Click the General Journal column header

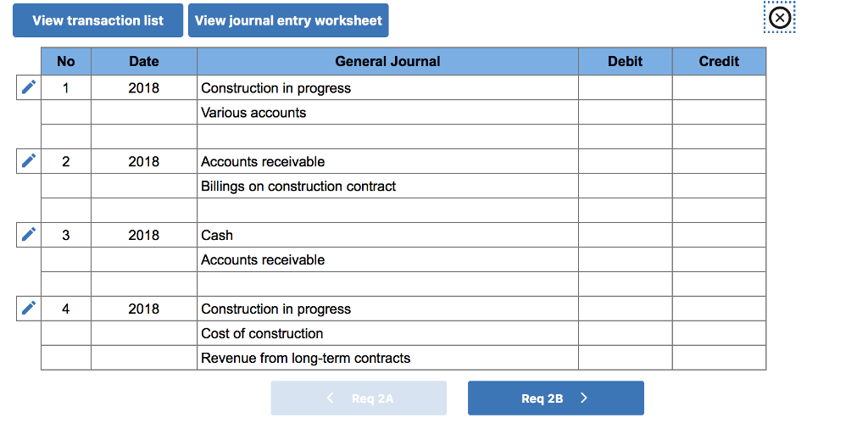pos(387,61)
